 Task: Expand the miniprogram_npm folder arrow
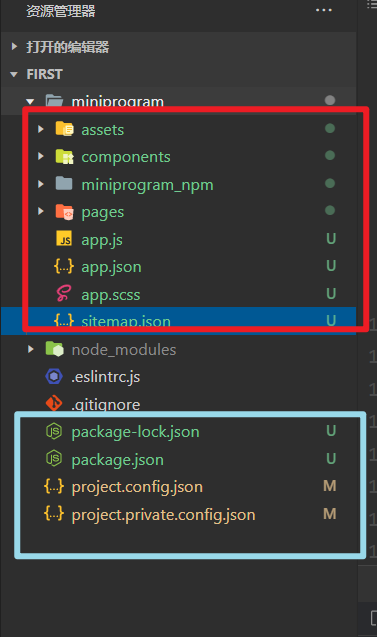[41, 184]
